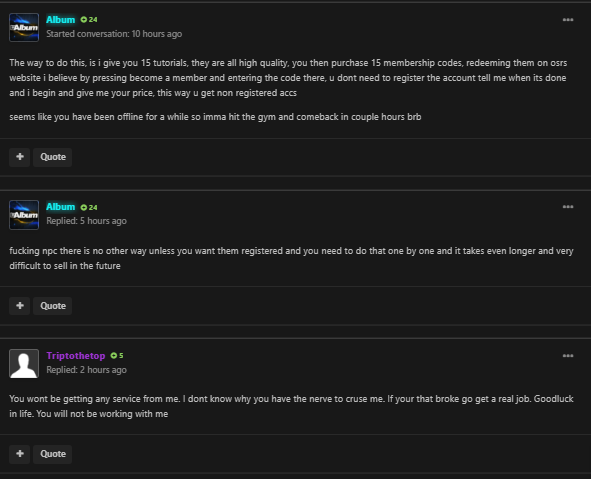The height and width of the screenshot is (479, 591).
Task: Toggle multi-quote plus on Triptothetop's reply
Action: [x=20, y=454]
